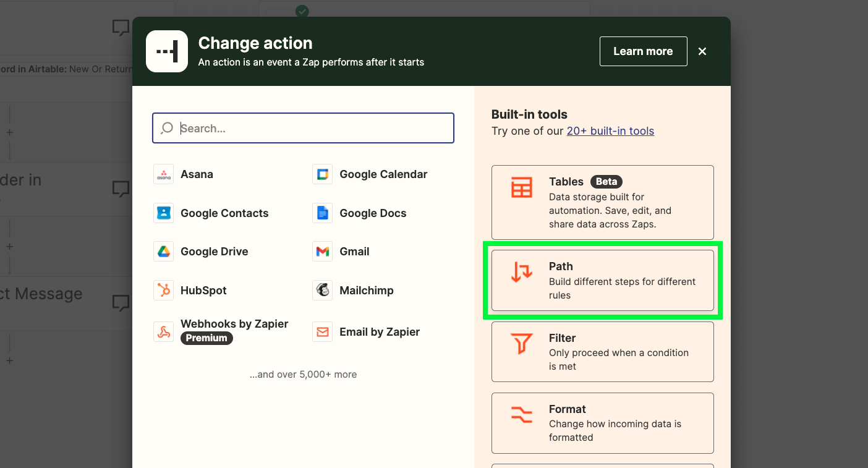Click green checkmark status above dialog
Screen dimensions: 868x468
(x=302, y=11)
